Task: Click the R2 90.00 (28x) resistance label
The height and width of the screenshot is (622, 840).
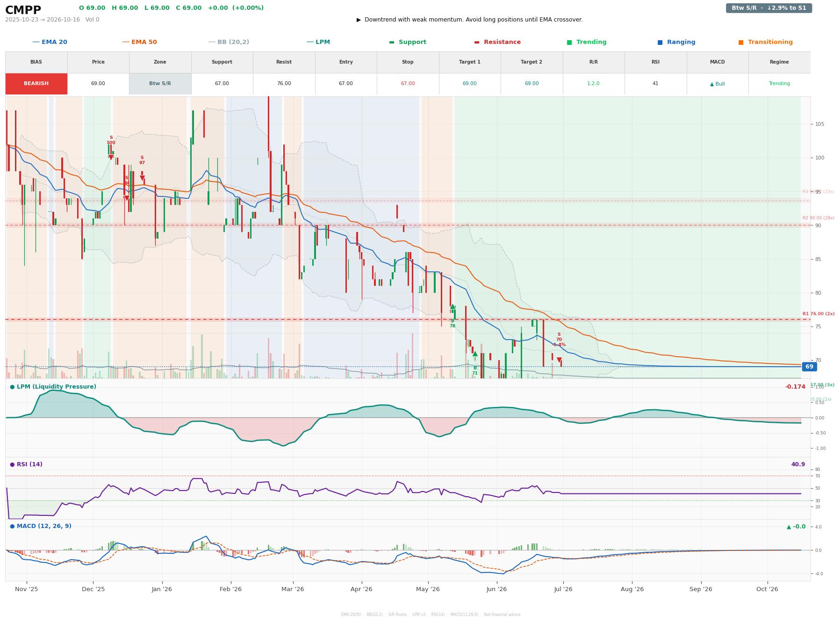Action: point(818,218)
